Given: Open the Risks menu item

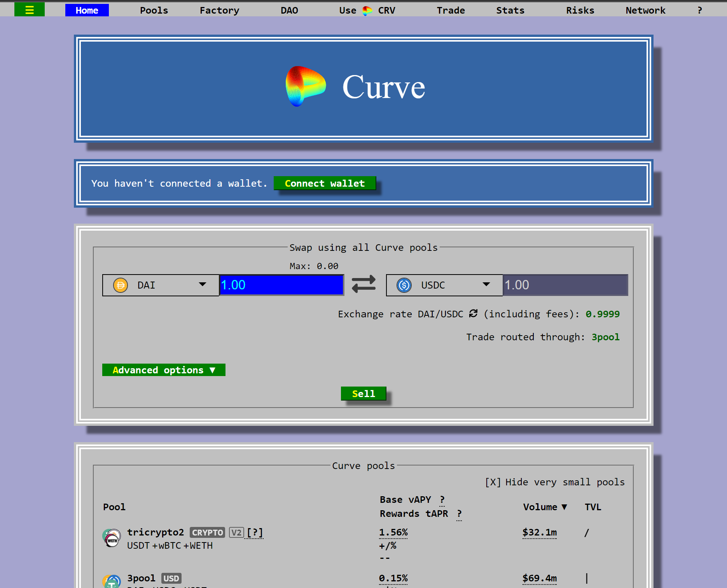Looking at the screenshot, I should pos(580,10).
